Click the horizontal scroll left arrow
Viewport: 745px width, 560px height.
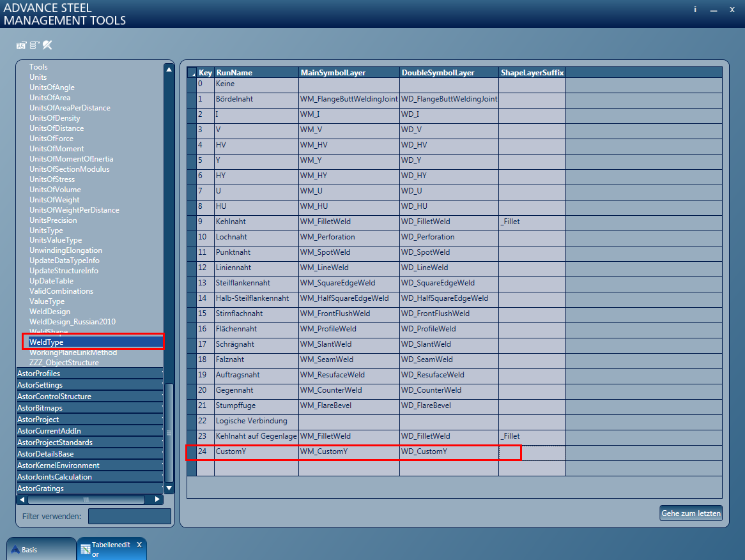(22, 500)
